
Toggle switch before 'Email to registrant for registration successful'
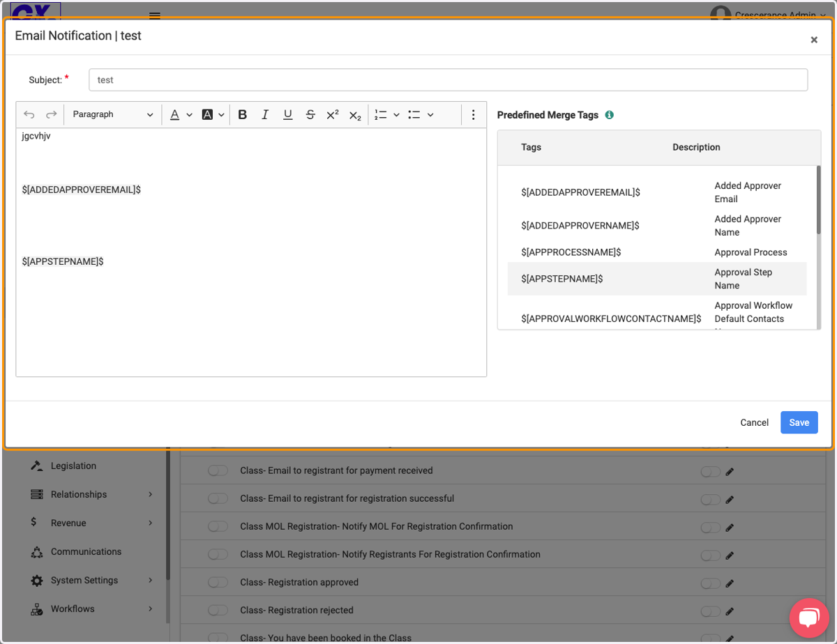click(218, 499)
